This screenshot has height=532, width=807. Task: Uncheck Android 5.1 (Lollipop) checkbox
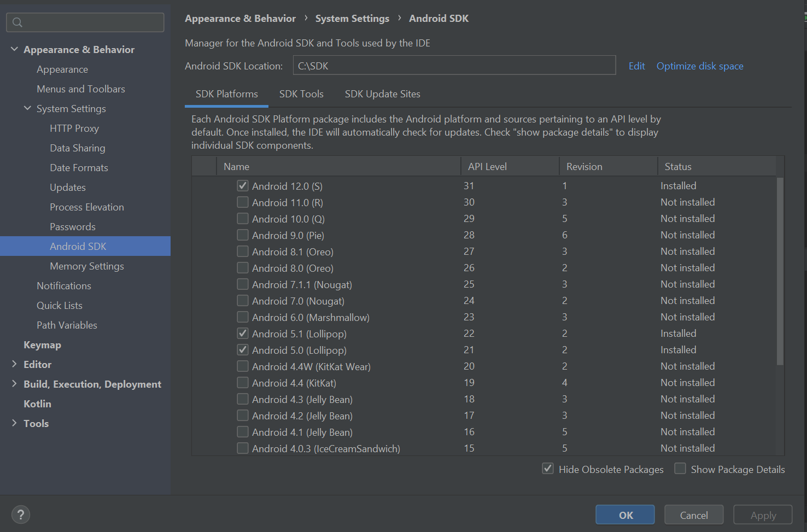point(243,334)
